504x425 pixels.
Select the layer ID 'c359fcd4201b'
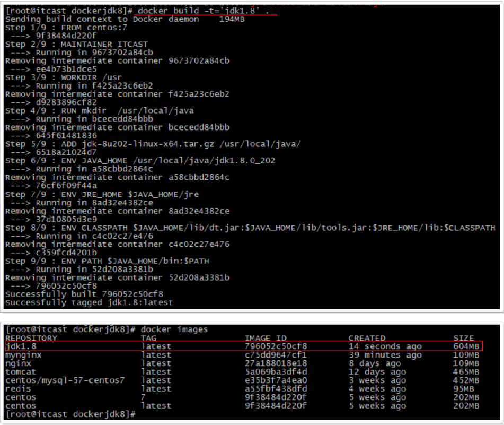pos(66,253)
